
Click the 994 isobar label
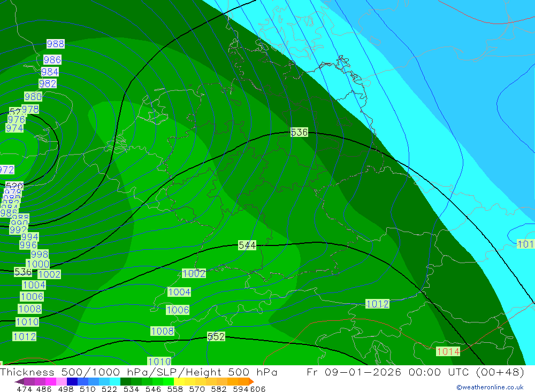point(29,236)
